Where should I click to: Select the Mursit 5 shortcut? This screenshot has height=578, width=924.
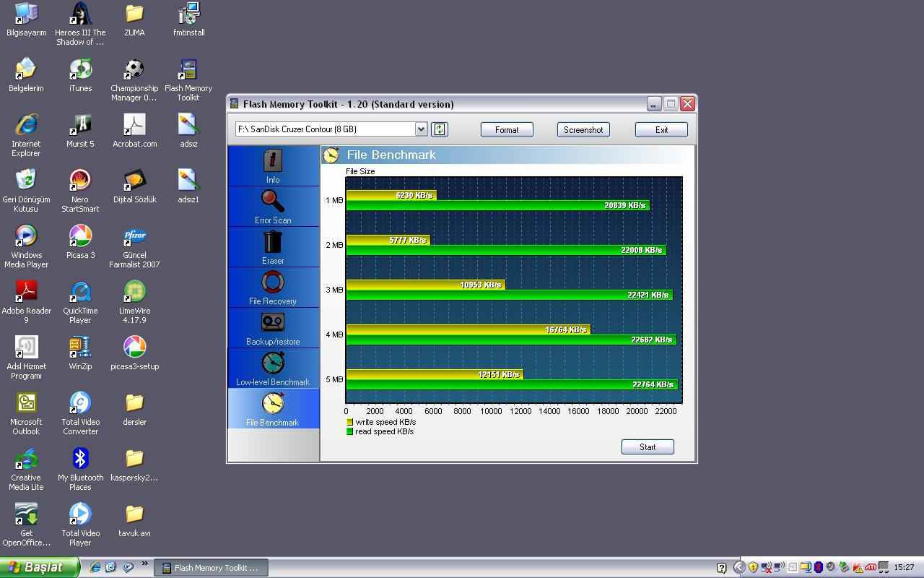tap(80, 131)
